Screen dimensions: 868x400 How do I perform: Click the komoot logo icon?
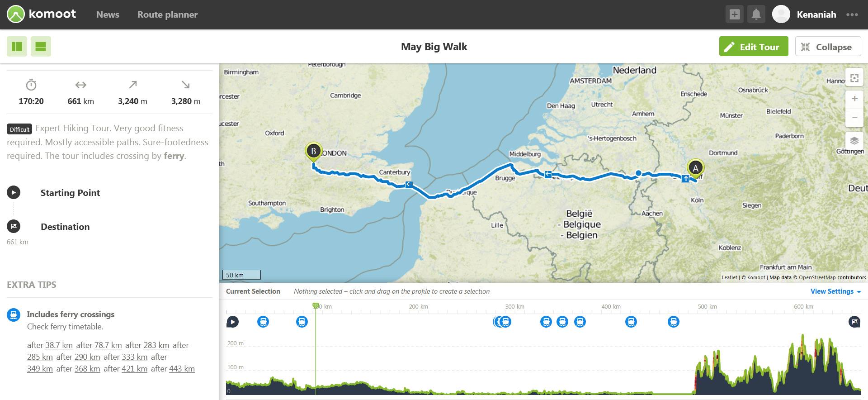[16, 14]
